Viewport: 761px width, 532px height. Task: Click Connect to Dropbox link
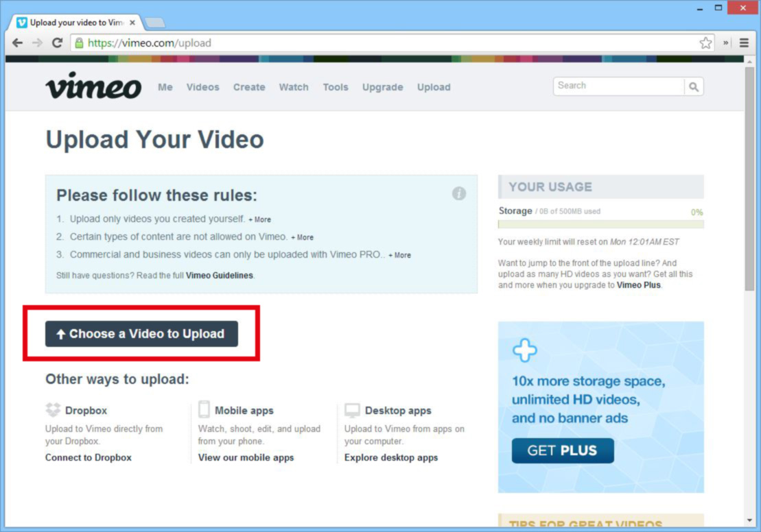click(x=89, y=457)
